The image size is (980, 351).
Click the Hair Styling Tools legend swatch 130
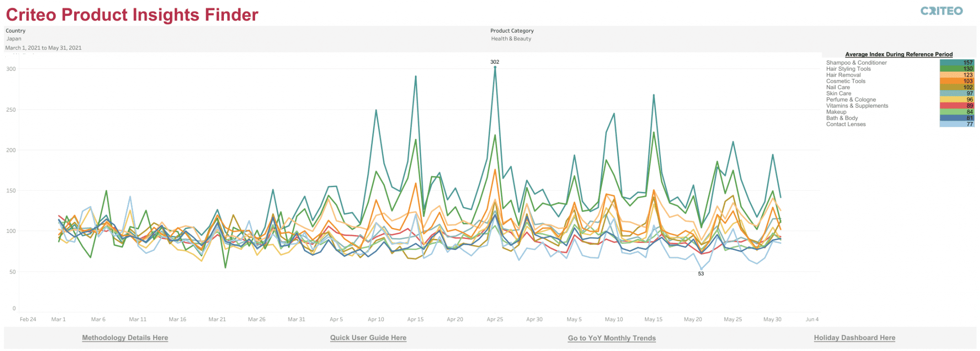957,69
